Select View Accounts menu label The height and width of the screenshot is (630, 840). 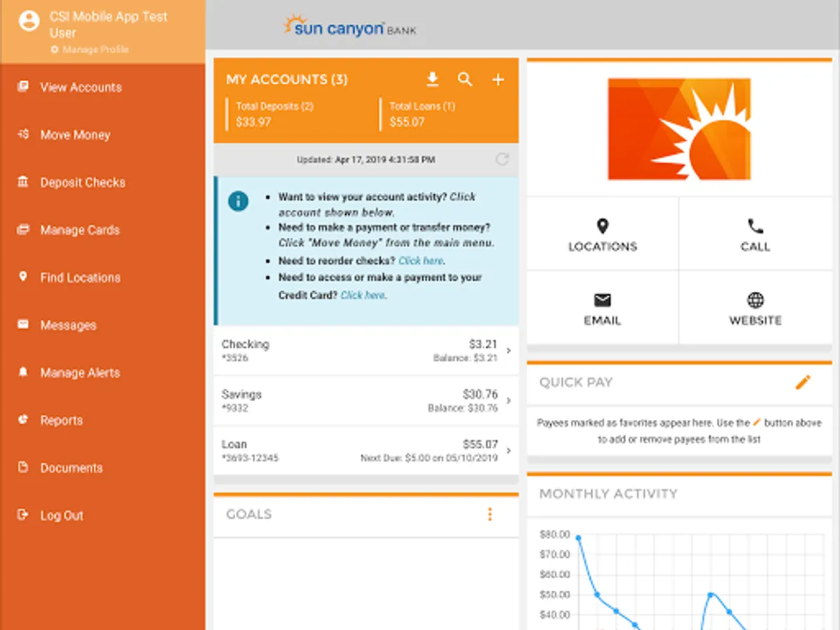[80, 87]
